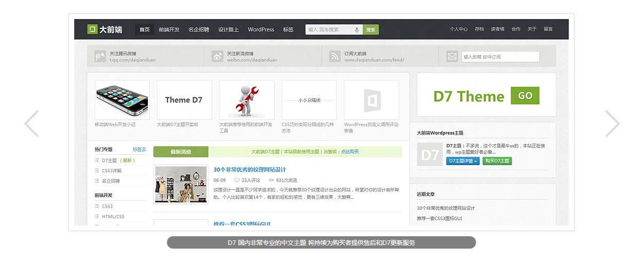This screenshot has height=261, width=644.
Task: Open the 标签 nav item
Action: tap(289, 29)
